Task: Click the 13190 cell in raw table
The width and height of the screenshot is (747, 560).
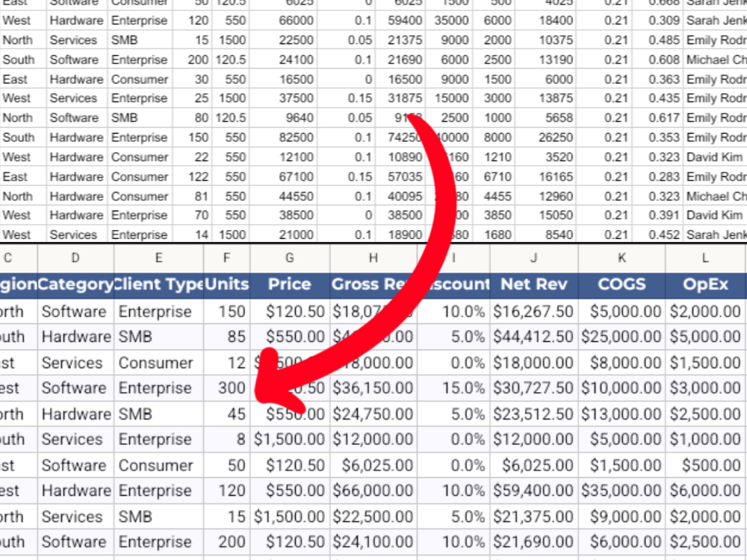Action: point(545,60)
